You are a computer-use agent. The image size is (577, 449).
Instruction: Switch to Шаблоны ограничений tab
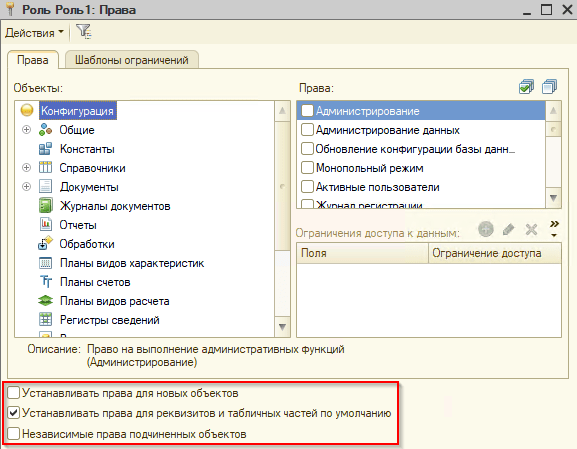132,60
